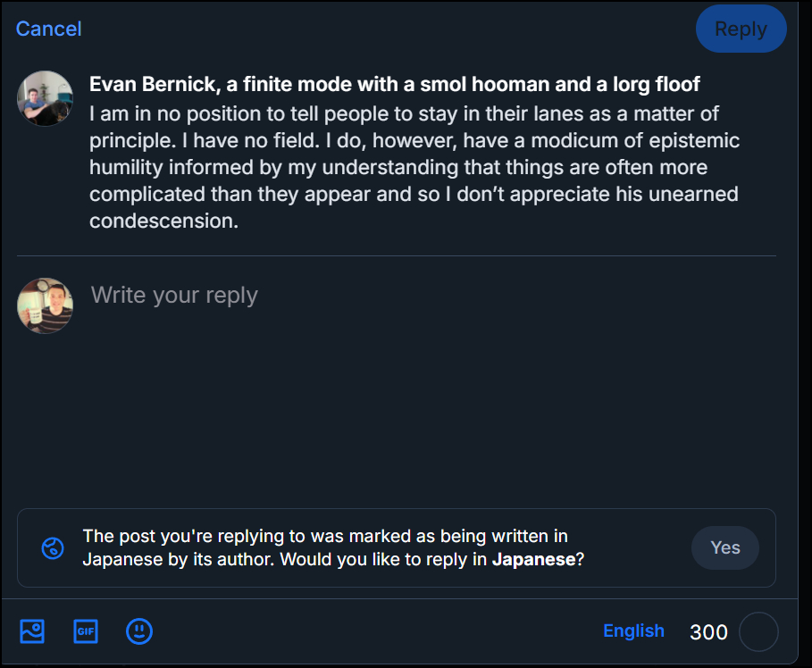
Task: Click your own avatar beside reply box
Action: (x=45, y=305)
